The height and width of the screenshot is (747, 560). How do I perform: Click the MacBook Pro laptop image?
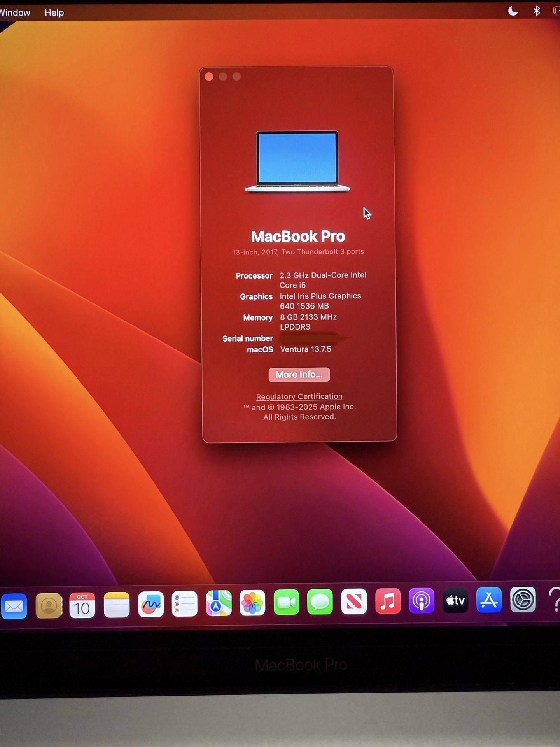point(297,161)
